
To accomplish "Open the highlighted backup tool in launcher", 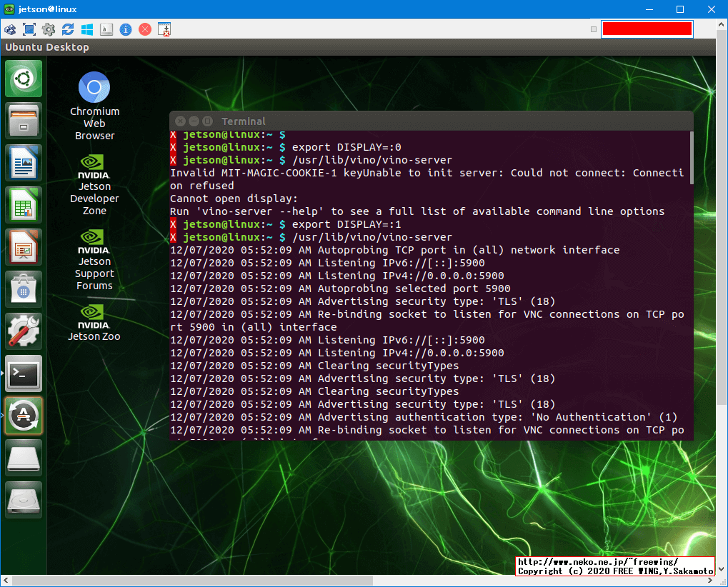I will 24,414.
